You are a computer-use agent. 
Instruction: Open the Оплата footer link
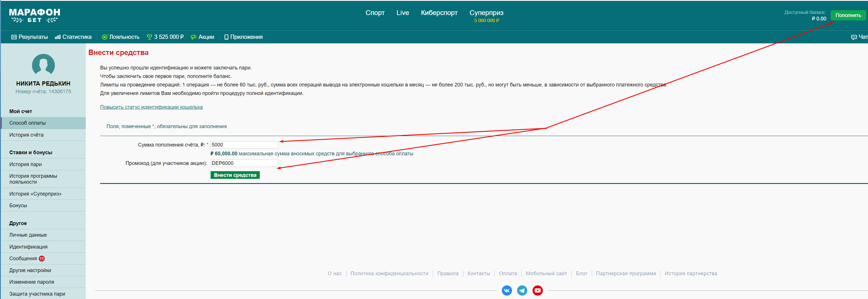508,273
